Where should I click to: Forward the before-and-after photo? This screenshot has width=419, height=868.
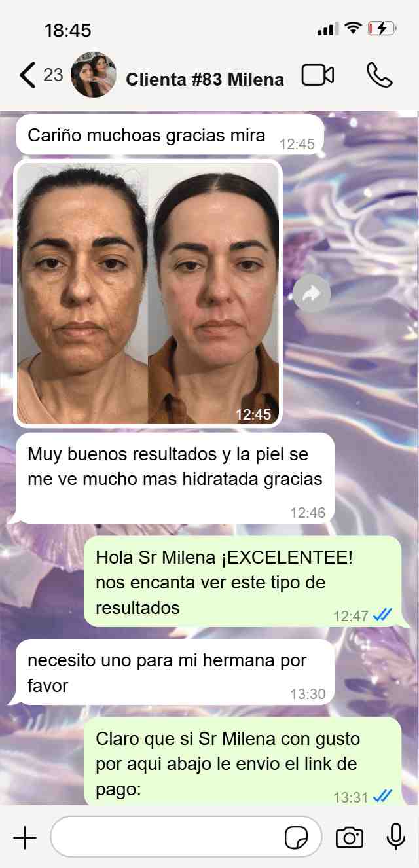click(x=312, y=294)
